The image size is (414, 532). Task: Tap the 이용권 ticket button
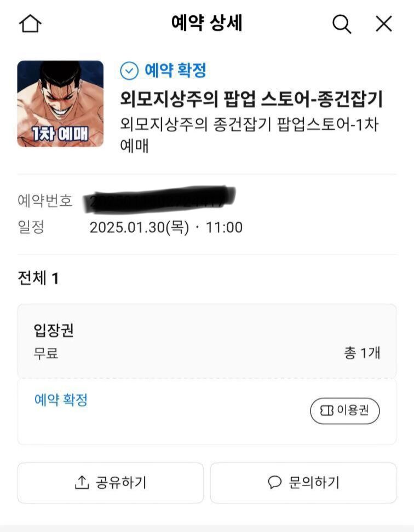(x=345, y=411)
